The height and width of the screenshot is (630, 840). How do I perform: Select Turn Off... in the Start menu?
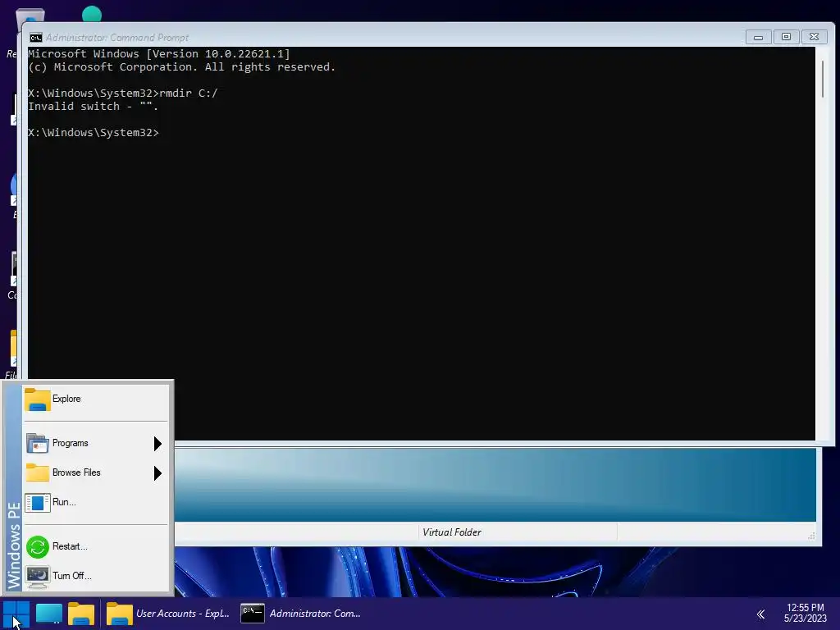[95, 576]
